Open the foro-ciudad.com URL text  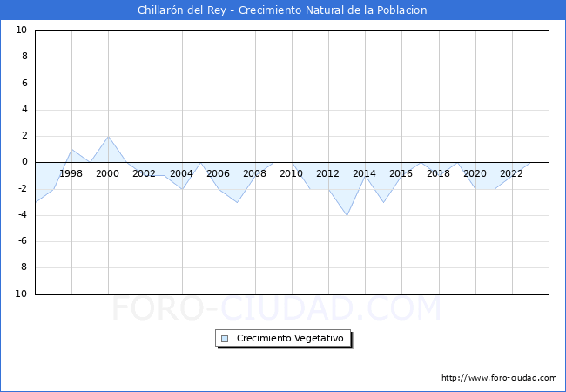coord(499,378)
